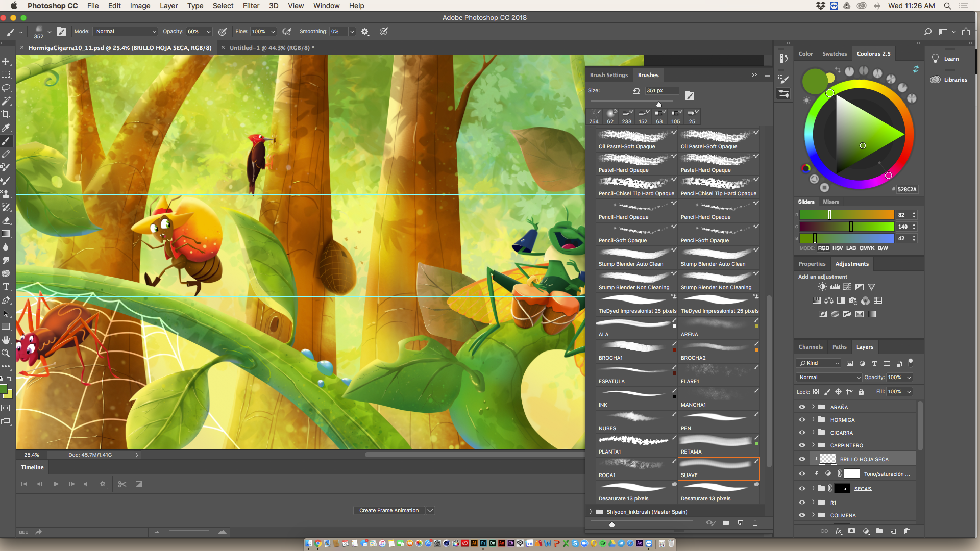
Task: Select the Hand tool
Action: point(6,340)
